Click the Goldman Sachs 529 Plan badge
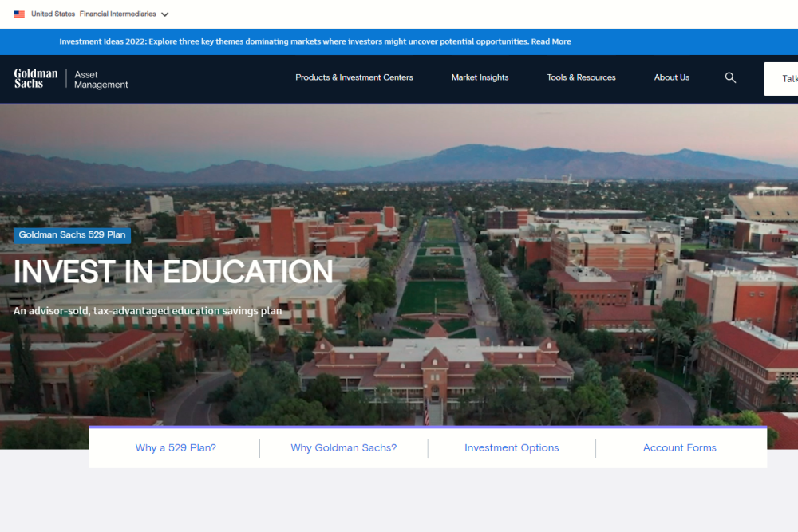This screenshot has width=798, height=532. (72, 235)
